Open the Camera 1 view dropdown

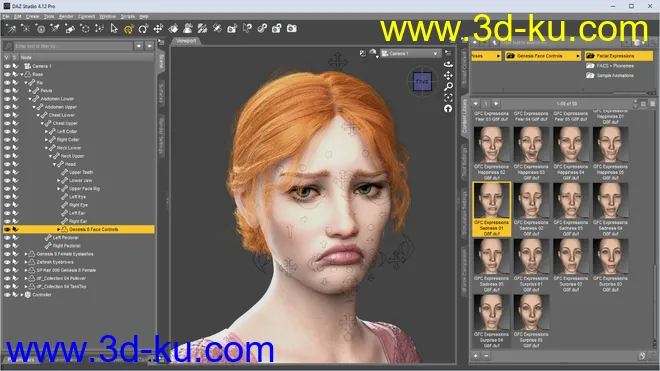410,53
